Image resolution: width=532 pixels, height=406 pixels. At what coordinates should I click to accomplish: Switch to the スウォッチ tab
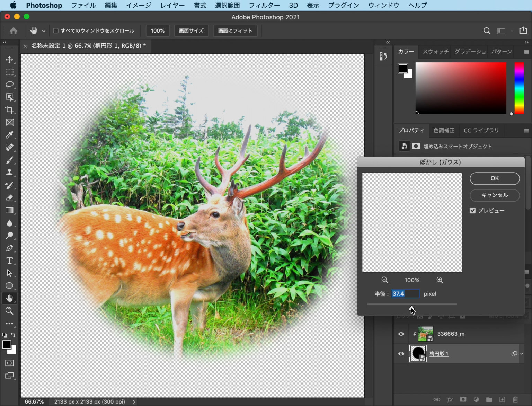coord(435,52)
